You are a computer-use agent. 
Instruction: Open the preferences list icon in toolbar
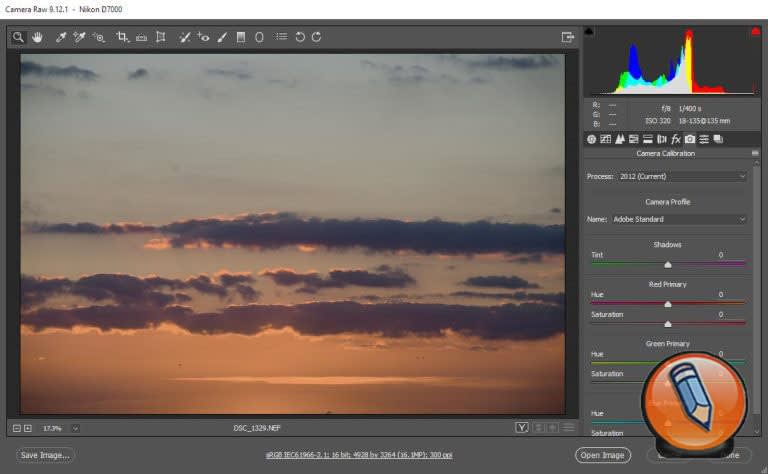(x=281, y=37)
